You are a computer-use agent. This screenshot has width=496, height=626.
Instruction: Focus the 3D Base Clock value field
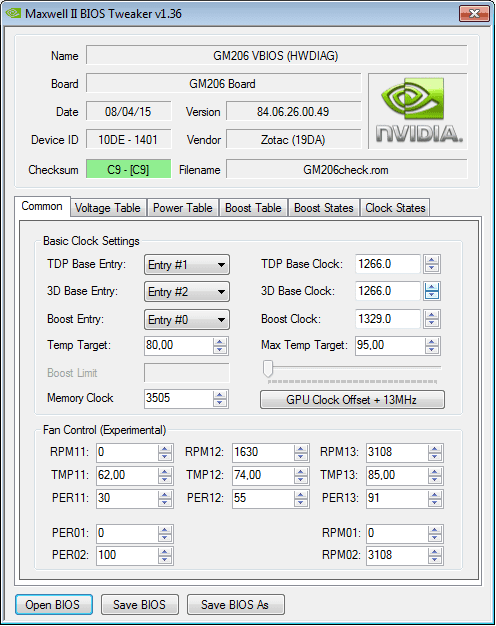pyautogui.click(x=388, y=291)
